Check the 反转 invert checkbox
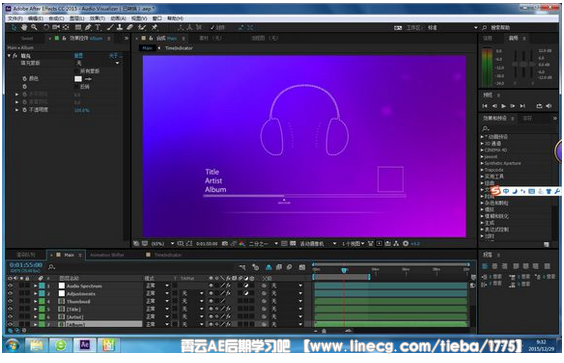Screen dimensions: 564x363 point(77,87)
